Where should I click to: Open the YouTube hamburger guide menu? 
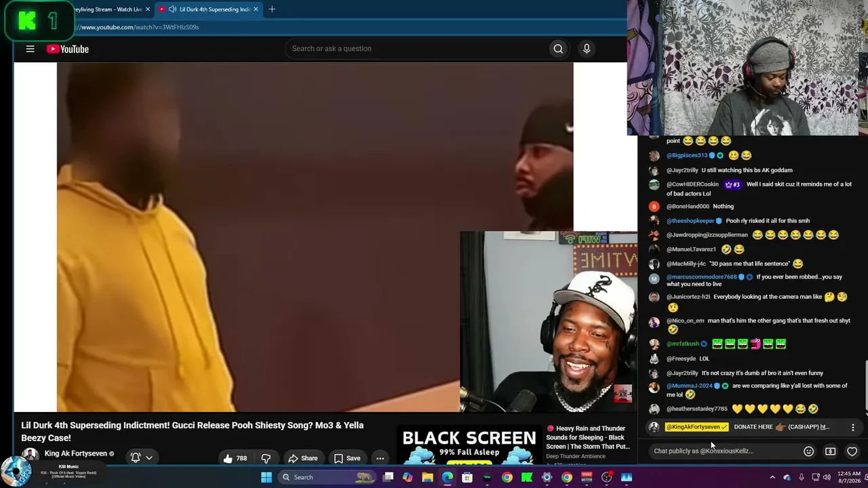click(x=30, y=49)
